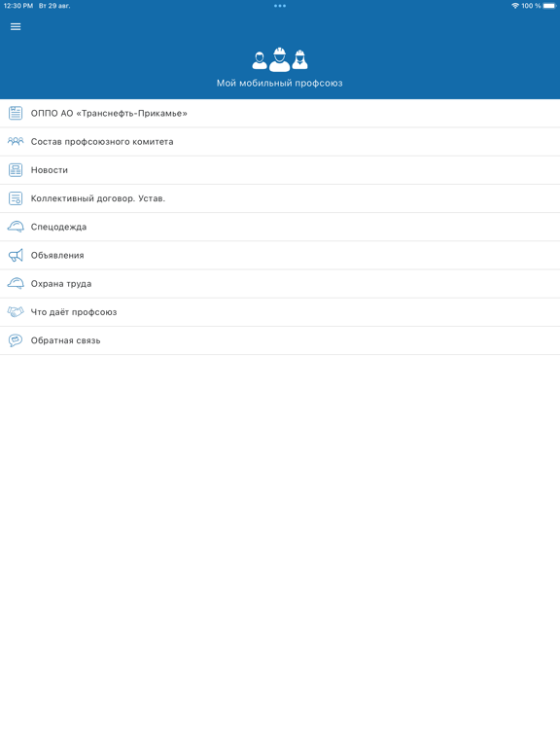Click the Мой мобильный профсоюз title
Screen dimensions: 560x747
(x=280, y=84)
